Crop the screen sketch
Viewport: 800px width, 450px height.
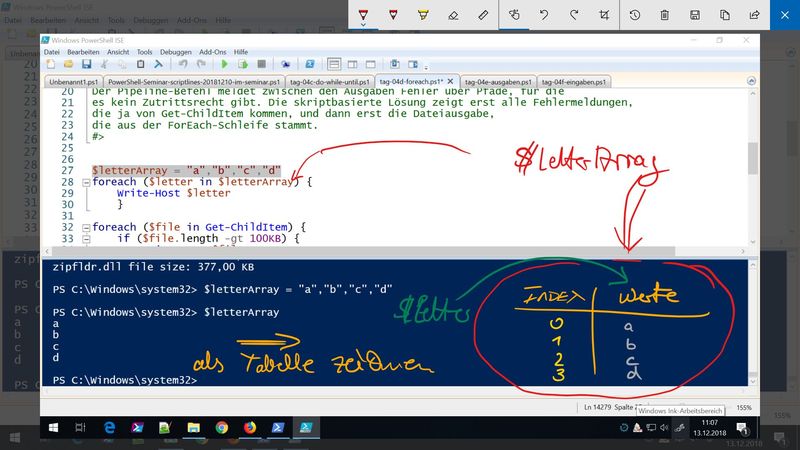(x=604, y=15)
